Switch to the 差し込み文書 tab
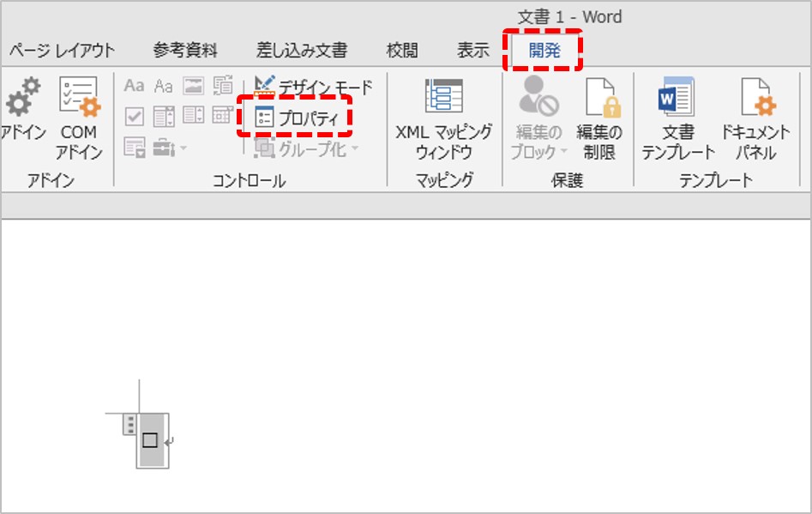The image size is (812, 514). (302, 51)
